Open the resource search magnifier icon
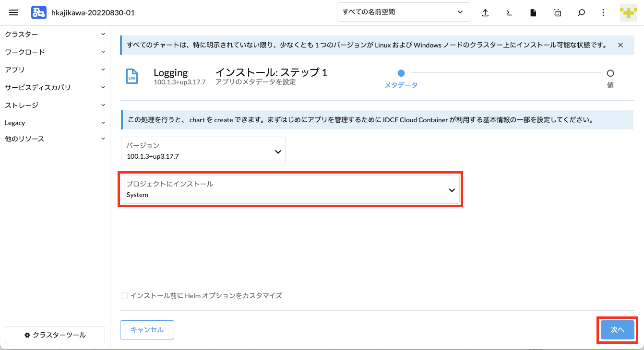 (x=581, y=13)
